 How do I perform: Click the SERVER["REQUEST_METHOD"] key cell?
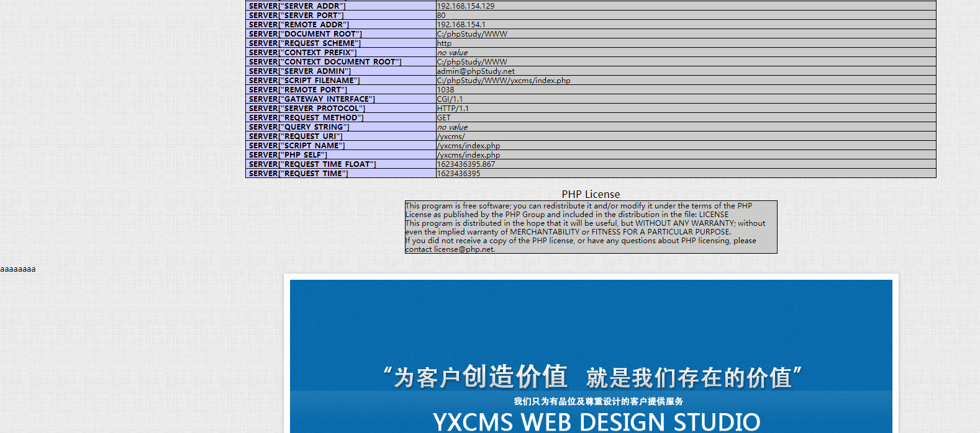pyautogui.click(x=341, y=117)
